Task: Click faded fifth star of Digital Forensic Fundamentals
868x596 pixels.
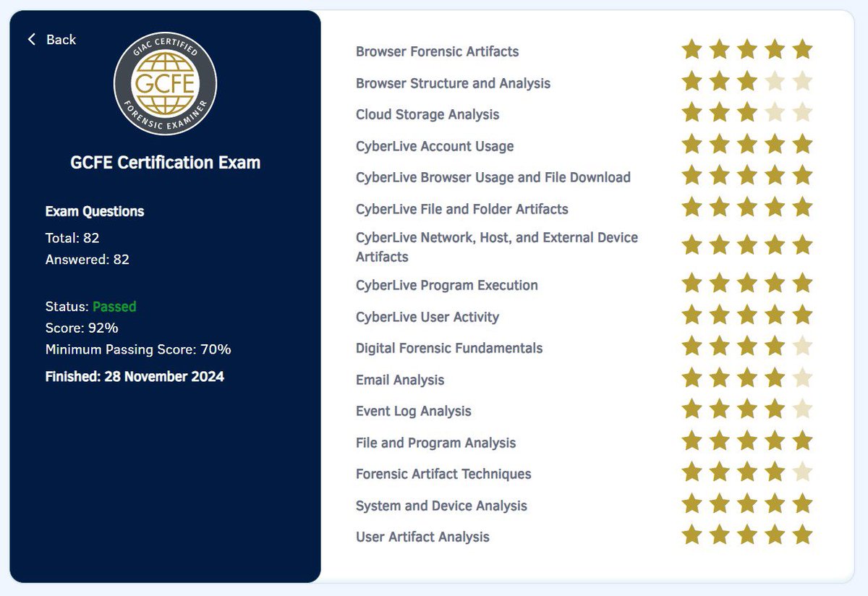Action: point(802,346)
